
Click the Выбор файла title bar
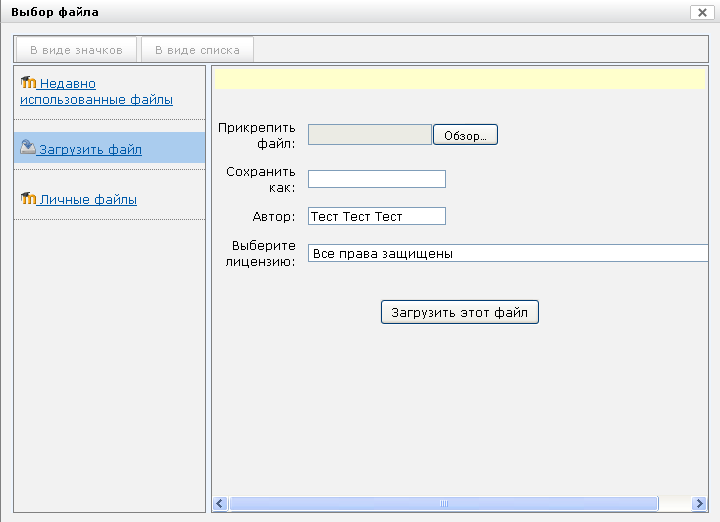[x=344, y=12]
